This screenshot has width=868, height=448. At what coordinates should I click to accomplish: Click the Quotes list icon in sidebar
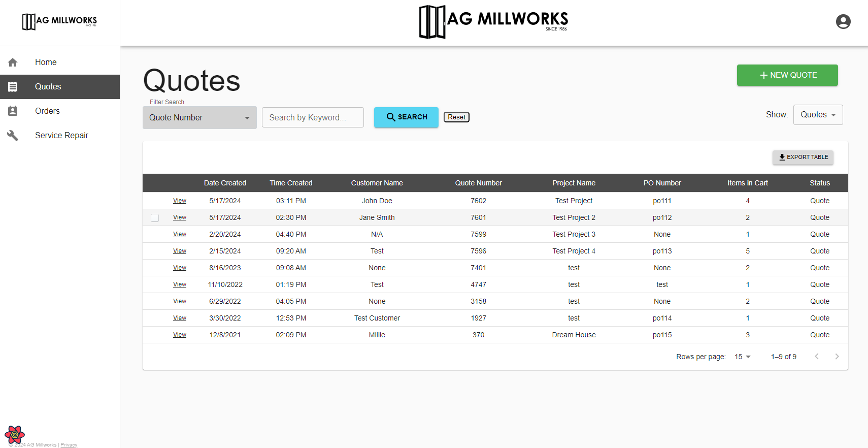pos(13,87)
